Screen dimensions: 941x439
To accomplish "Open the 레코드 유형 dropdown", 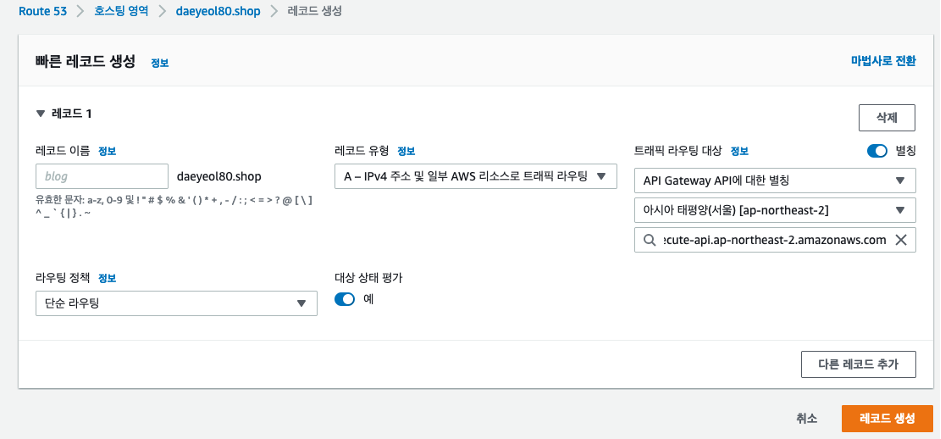I will pos(475,176).
